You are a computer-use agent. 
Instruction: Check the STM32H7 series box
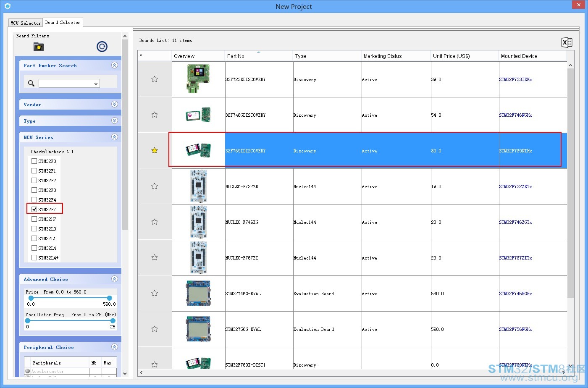[34, 219]
